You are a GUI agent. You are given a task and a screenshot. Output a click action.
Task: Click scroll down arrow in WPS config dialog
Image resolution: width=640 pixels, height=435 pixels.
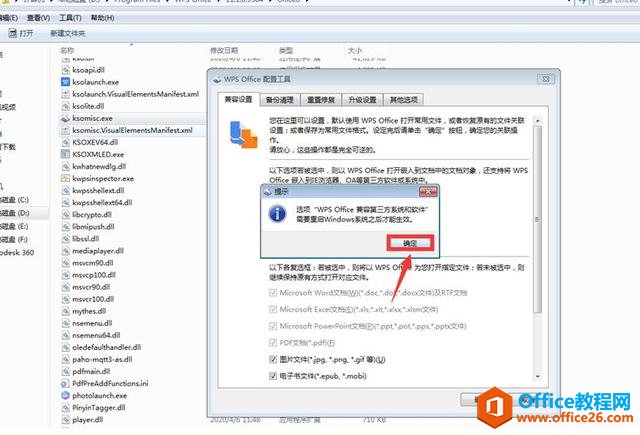coord(538,376)
